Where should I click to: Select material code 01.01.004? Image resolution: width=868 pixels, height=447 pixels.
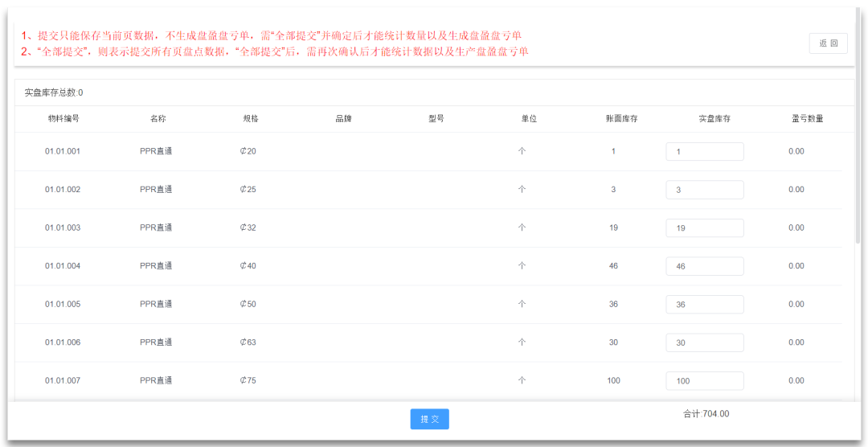tap(63, 266)
